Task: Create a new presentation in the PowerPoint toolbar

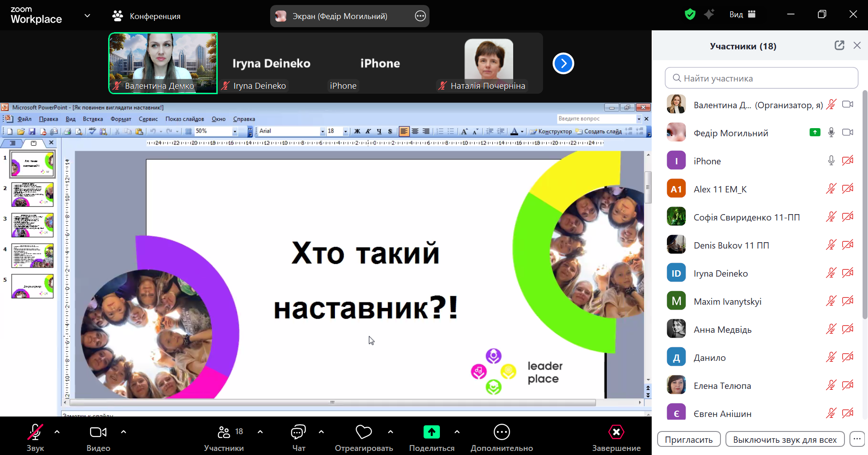Action: [x=10, y=131]
